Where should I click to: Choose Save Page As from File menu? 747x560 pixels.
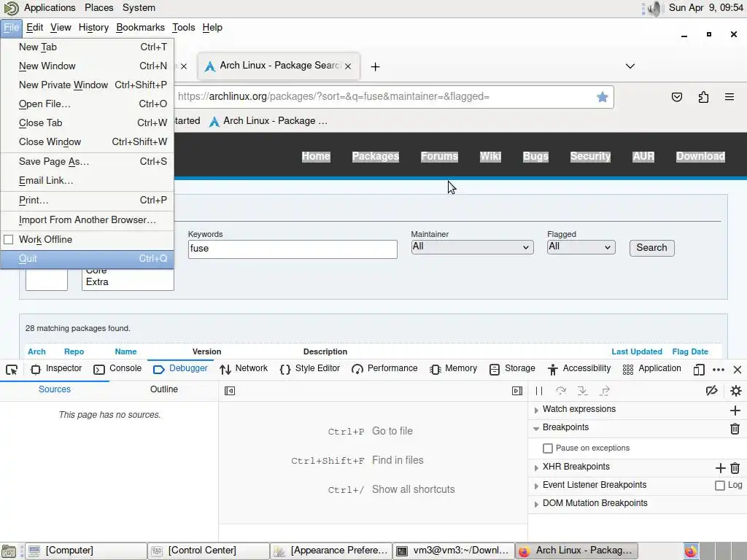click(x=88, y=162)
